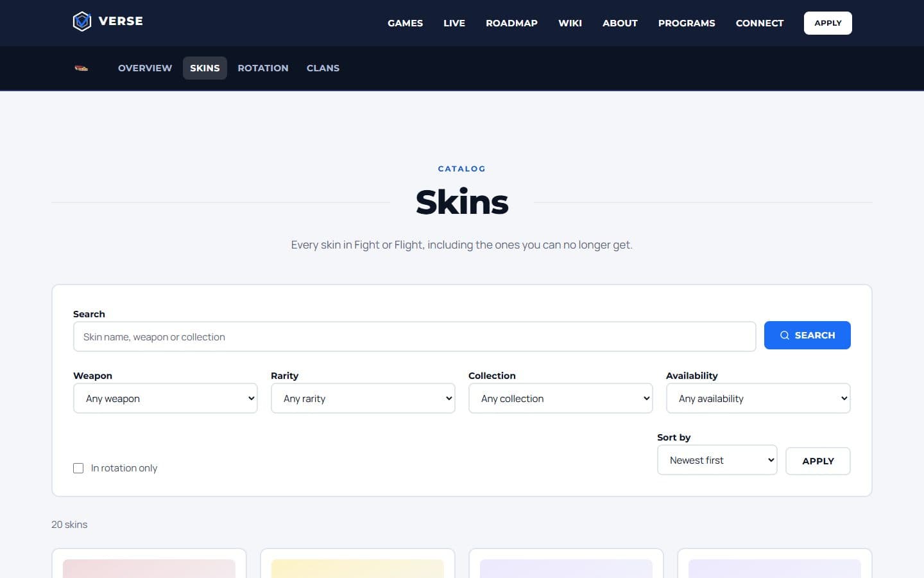Open the WIKI nav link
The width and height of the screenshot is (924, 578).
tap(570, 23)
